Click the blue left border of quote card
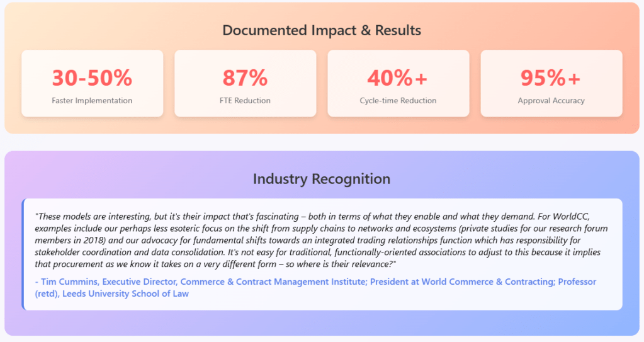Screen dimensions: 644x342 23,254
